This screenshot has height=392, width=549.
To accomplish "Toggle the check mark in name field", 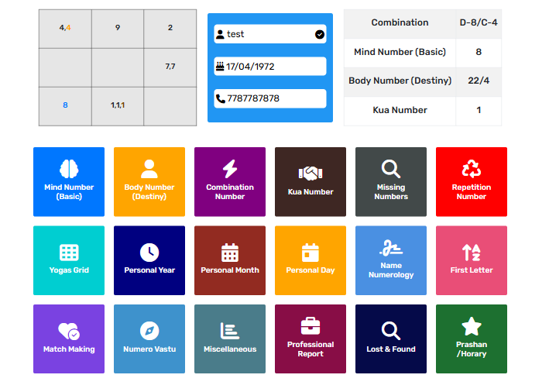I will tap(320, 34).
